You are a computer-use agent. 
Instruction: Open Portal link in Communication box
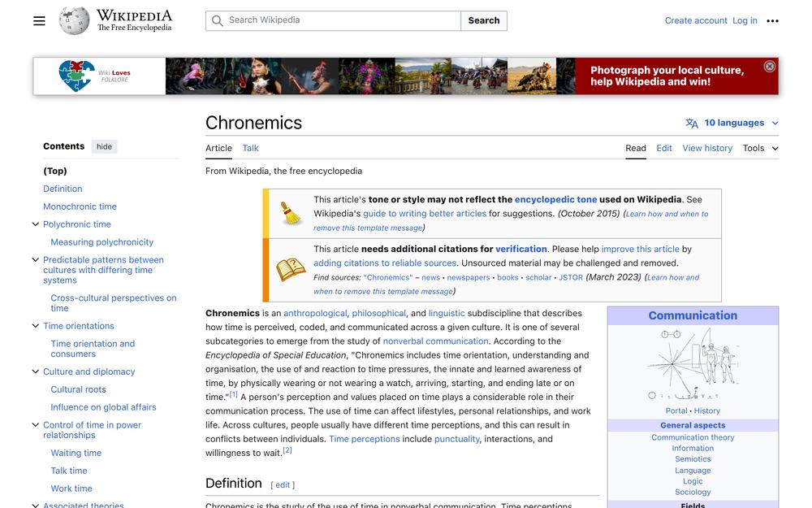coord(676,411)
